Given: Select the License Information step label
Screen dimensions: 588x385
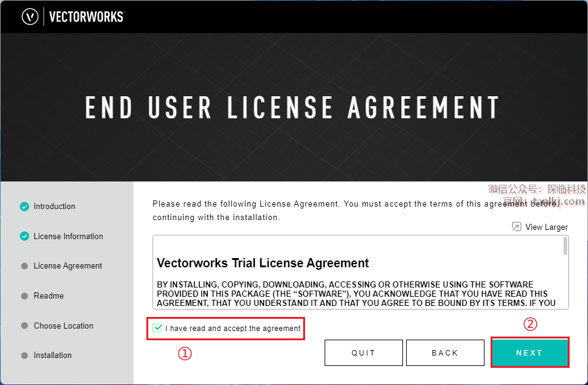Looking at the screenshot, I should (68, 237).
